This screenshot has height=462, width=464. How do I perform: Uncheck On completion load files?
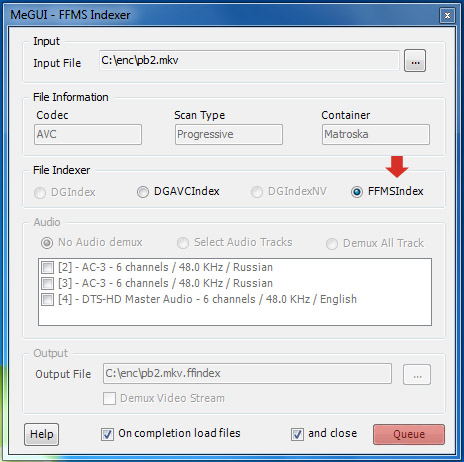(107, 434)
